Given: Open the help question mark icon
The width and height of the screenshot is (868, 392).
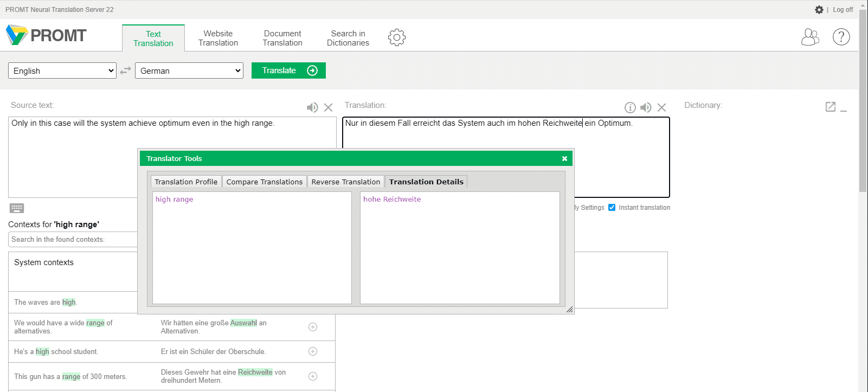Looking at the screenshot, I should click(x=841, y=37).
